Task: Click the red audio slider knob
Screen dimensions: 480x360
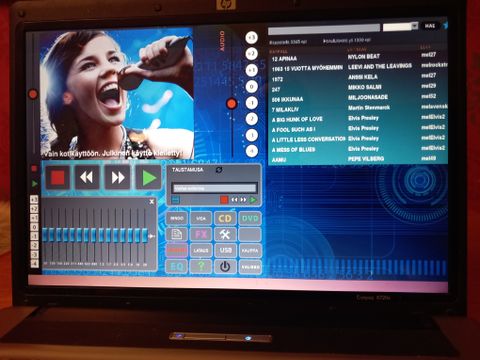Action: tap(231, 104)
